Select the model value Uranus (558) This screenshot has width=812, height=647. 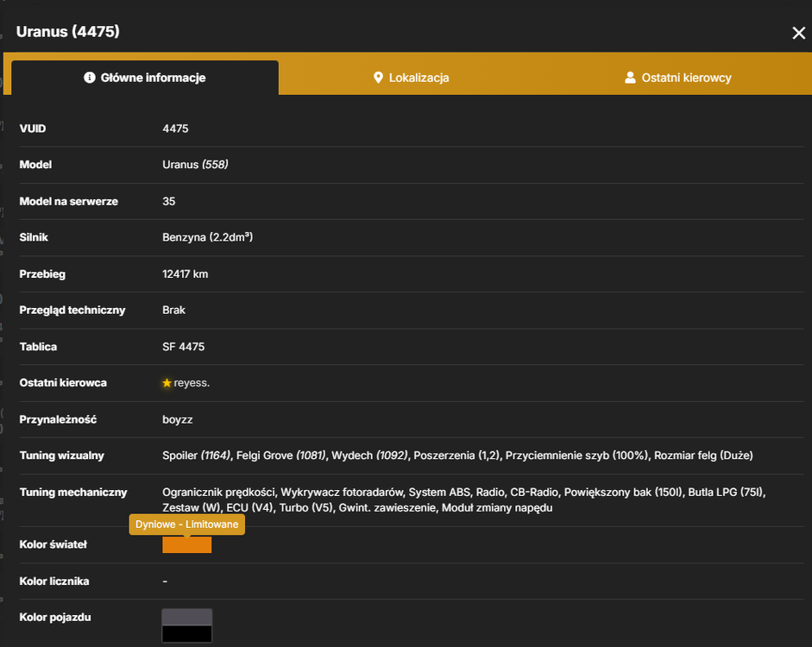click(x=195, y=165)
